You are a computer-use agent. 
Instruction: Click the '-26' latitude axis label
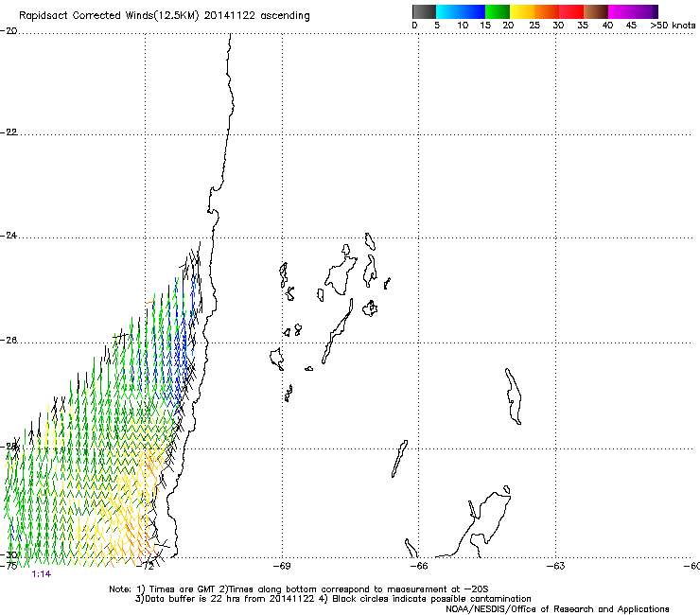click(x=9, y=341)
